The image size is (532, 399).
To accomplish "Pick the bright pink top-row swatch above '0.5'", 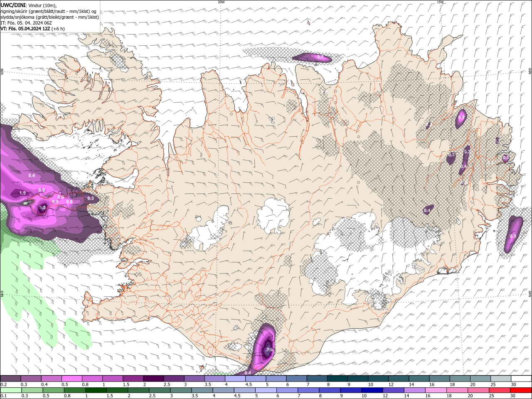I will click(x=71, y=379).
